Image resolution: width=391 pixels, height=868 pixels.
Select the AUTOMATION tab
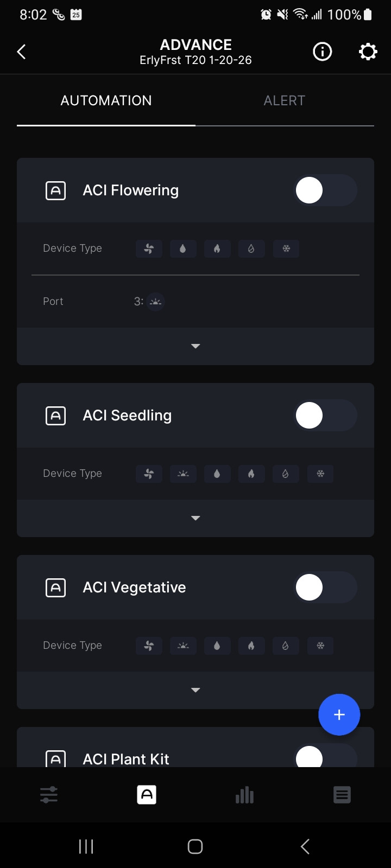[x=106, y=101]
